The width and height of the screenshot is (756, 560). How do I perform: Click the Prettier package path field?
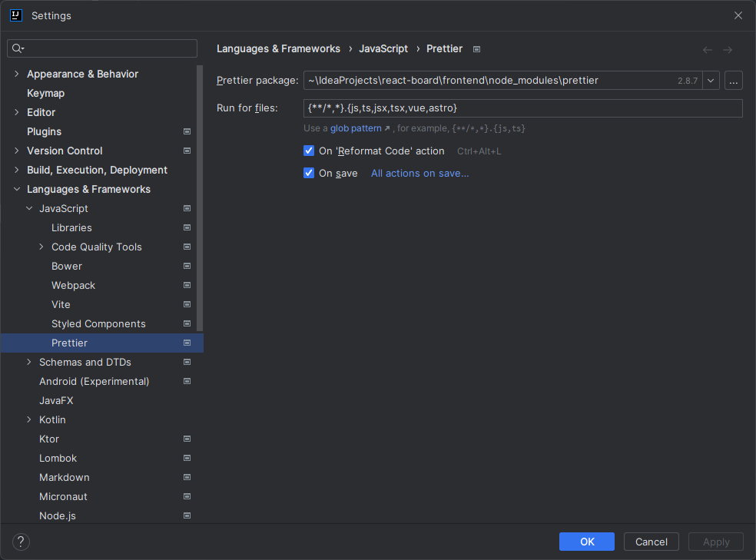503,81
